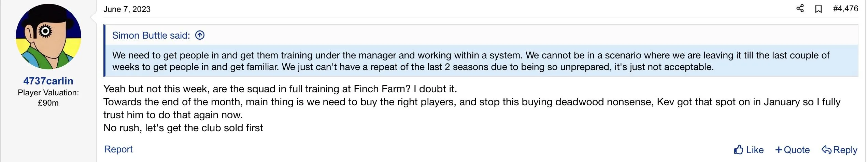Click the share post icon
This screenshot has width=868, height=162.
click(x=800, y=9)
